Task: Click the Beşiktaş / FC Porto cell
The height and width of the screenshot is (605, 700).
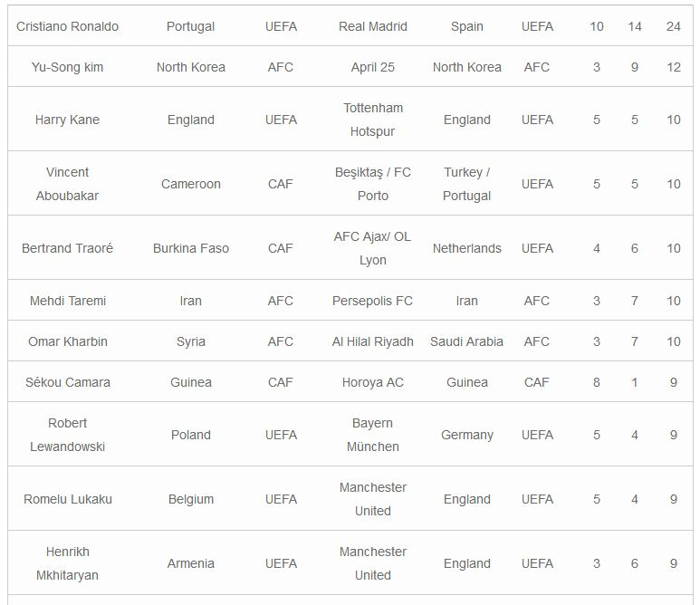Action: (x=372, y=184)
